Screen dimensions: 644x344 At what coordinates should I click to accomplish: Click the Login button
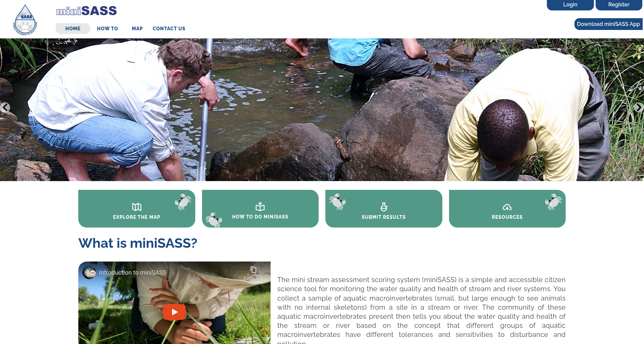coord(570,5)
